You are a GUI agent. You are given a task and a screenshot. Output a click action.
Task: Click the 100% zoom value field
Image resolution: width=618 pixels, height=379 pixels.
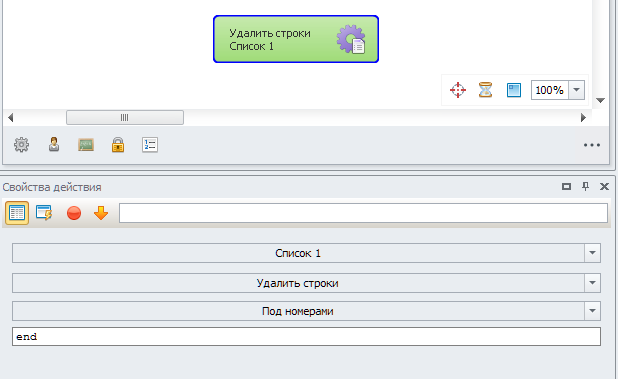[549, 90]
